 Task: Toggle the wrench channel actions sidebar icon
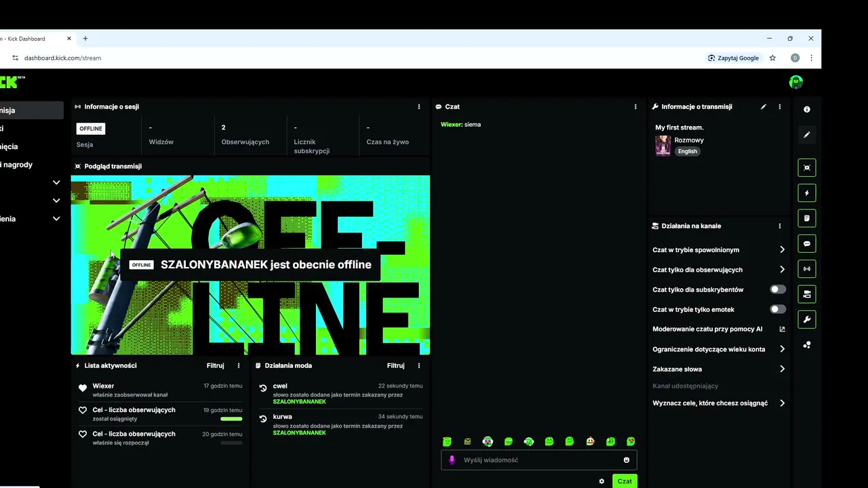[807, 319]
